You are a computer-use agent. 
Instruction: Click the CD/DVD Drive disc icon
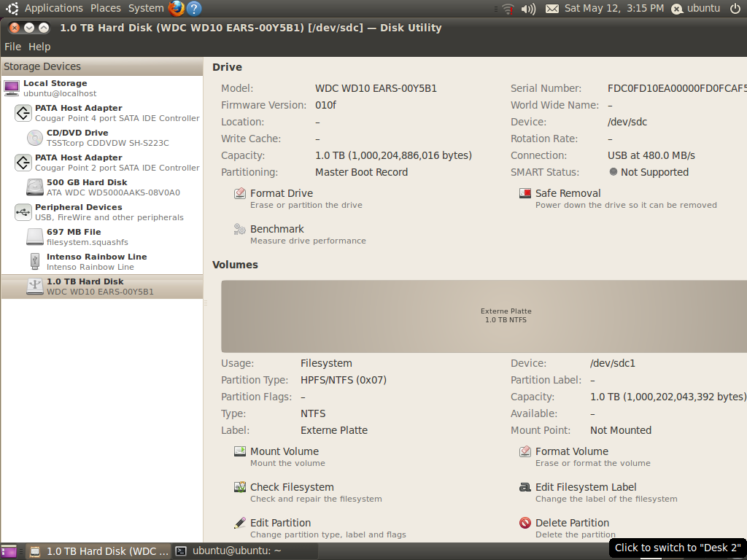(35, 138)
